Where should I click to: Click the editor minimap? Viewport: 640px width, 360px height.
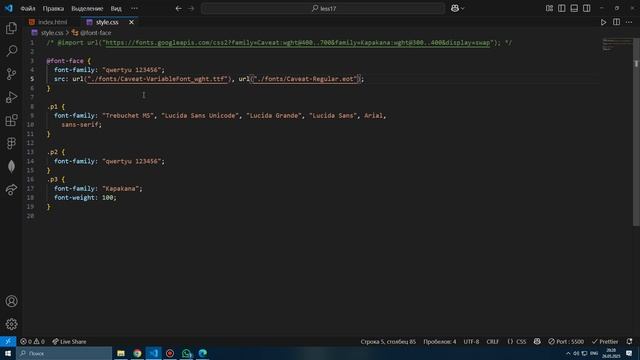pos(617,45)
